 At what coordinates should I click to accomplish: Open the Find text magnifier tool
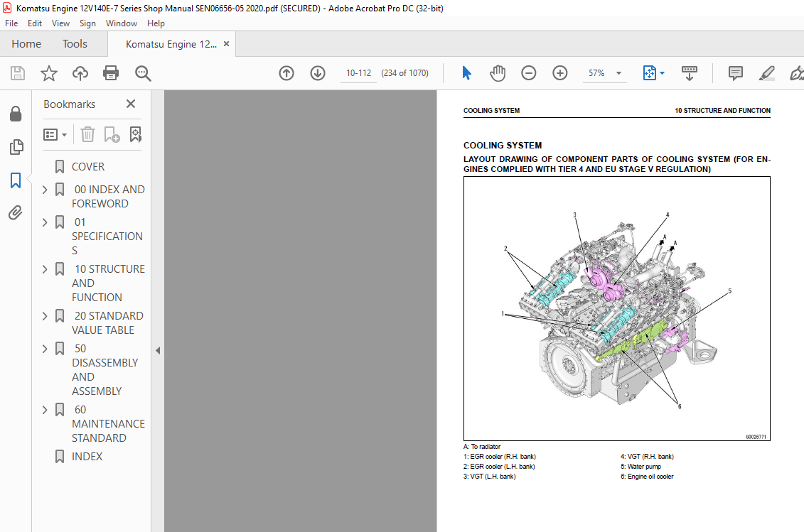coord(143,73)
